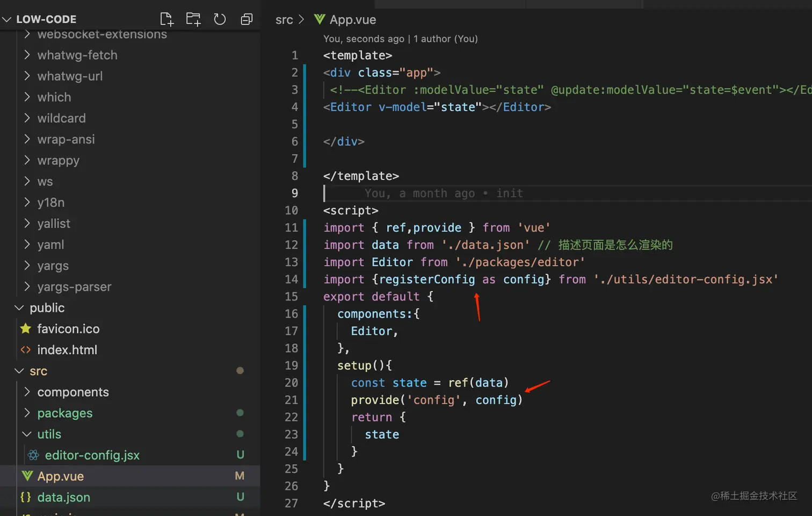Click the './utils/editor-config.jsx' import path

point(686,279)
